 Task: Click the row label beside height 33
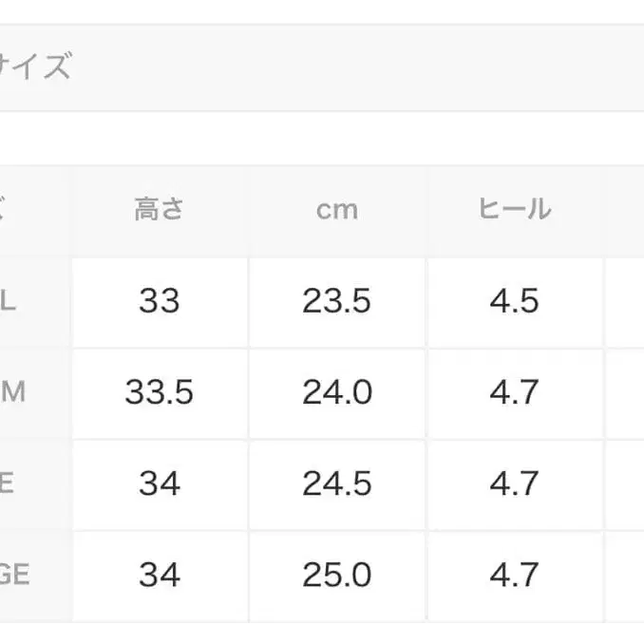(x=9, y=301)
